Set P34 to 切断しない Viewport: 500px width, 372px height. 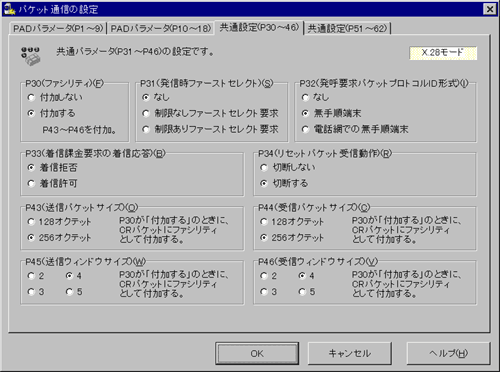pos(288,167)
